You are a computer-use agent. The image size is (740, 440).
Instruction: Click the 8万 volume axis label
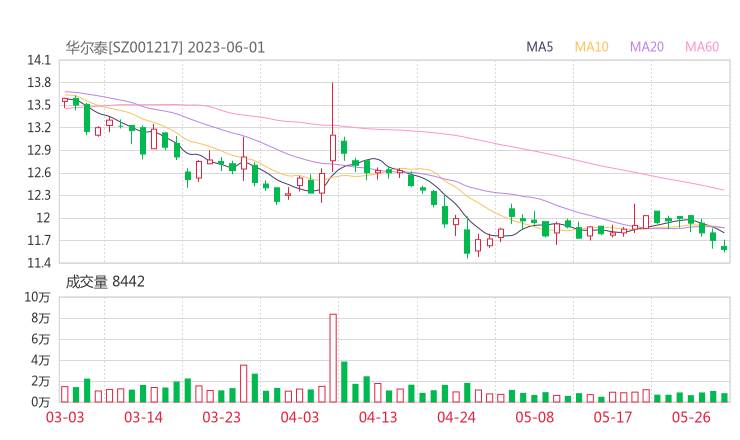click(41, 318)
